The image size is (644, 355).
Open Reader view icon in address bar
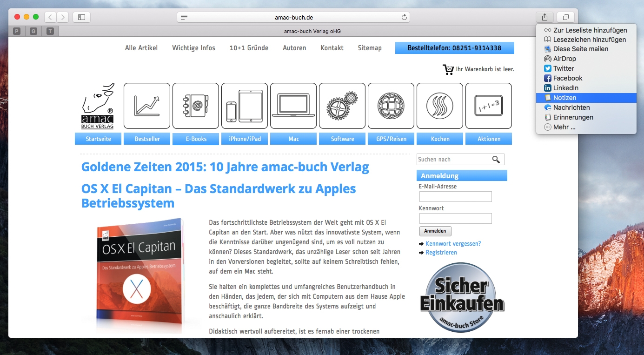coord(184,17)
